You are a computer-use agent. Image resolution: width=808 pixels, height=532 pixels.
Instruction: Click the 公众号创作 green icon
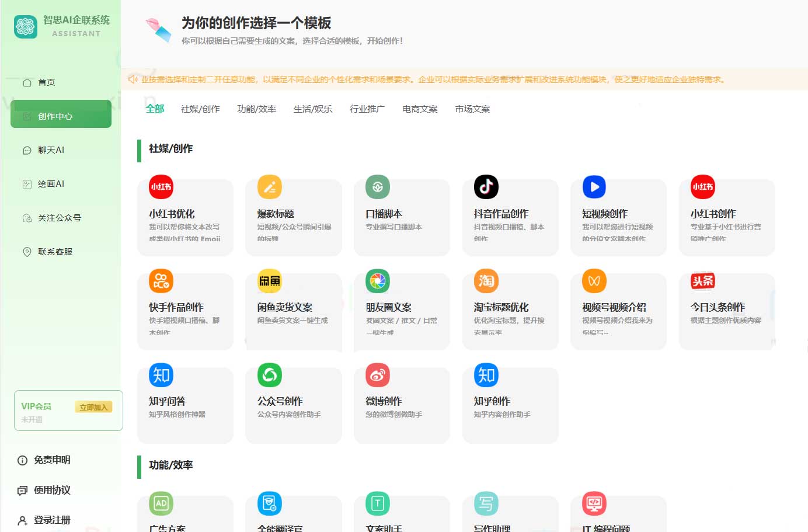tap(270, 375)
